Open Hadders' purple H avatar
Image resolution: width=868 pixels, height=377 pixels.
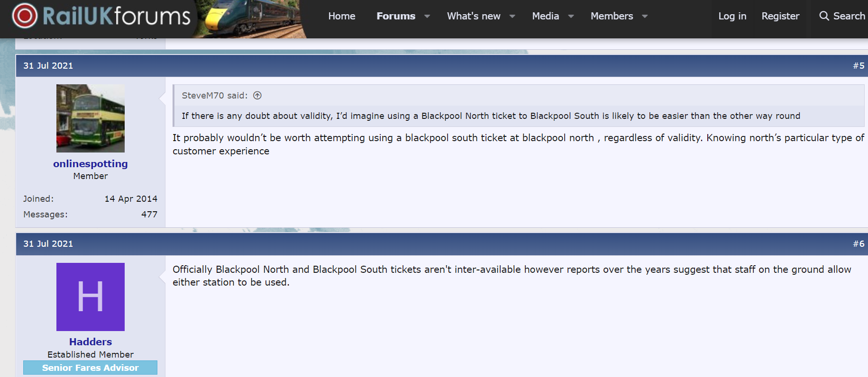[x=91, y=297]
